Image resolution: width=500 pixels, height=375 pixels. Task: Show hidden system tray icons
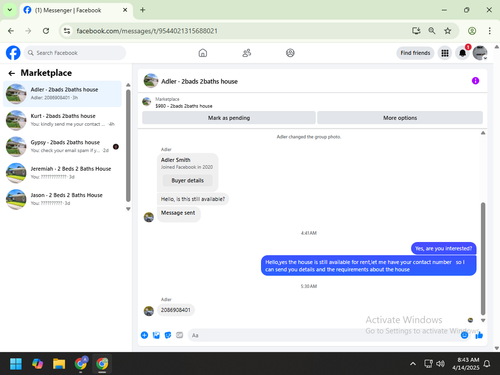tap(413, 364)
